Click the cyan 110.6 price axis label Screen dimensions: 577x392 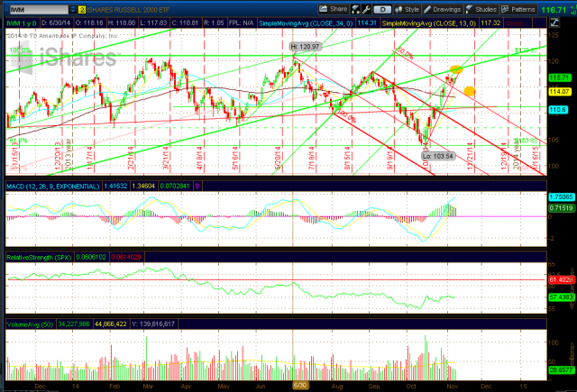(558, 110)
